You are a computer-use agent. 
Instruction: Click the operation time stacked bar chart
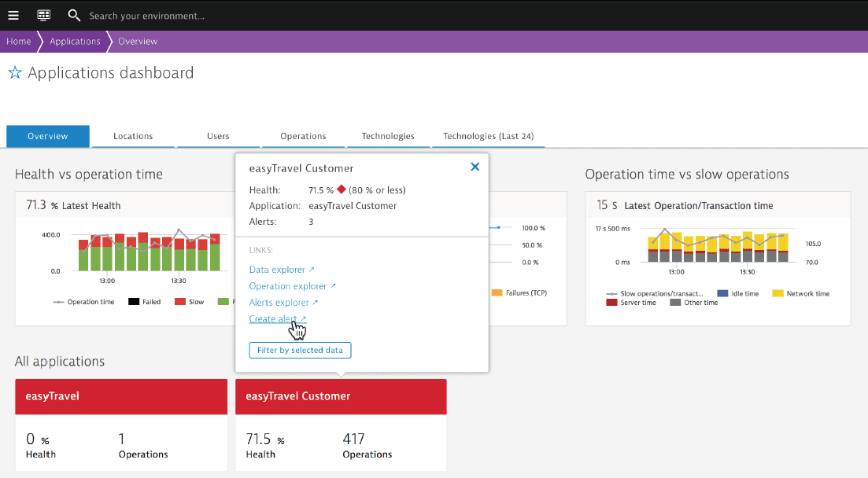pos(718,245)
